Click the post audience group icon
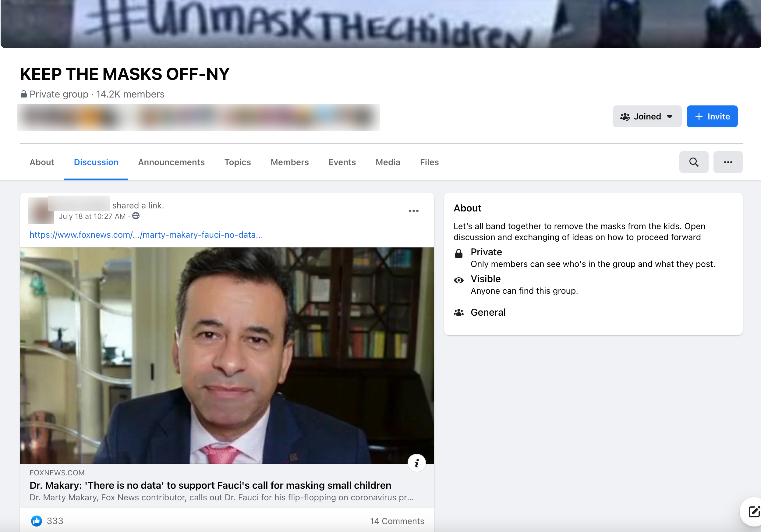 coord(136,216)
